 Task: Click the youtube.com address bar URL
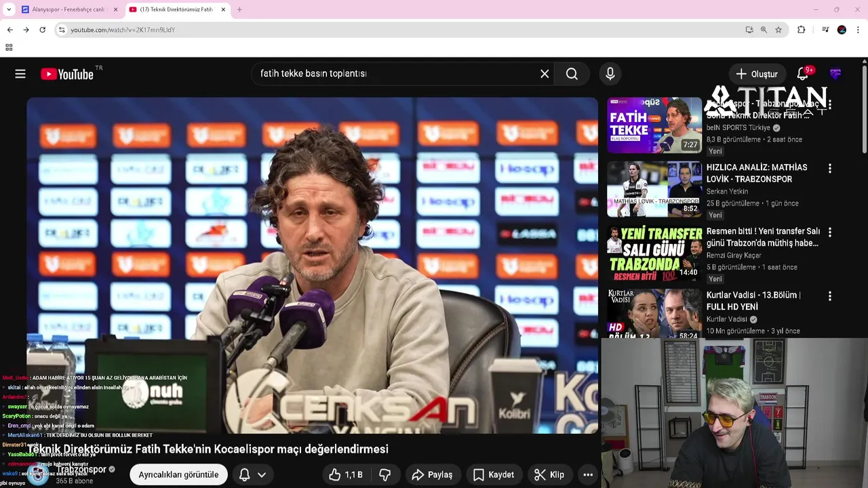tap(123, 30)
